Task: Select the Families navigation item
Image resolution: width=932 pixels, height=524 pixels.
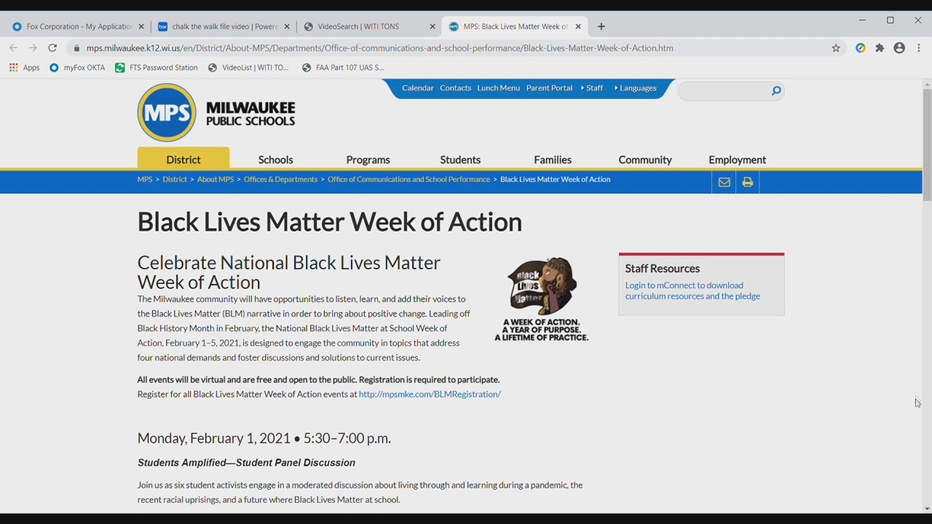Action: (553, 160)
